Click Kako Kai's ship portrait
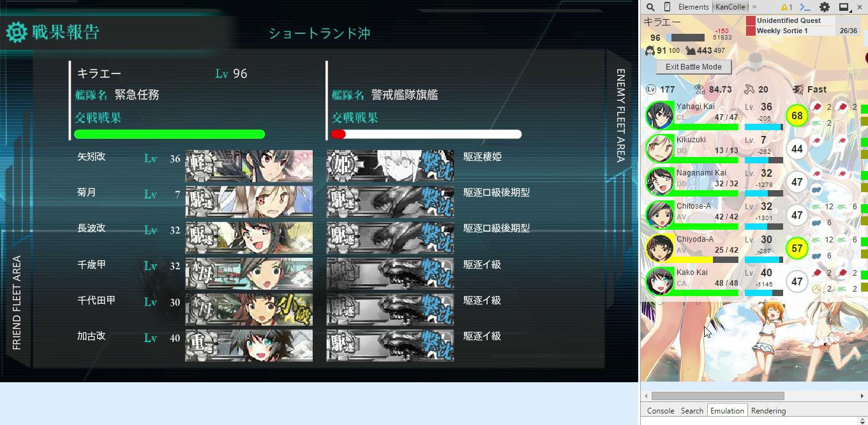Viewport: 868px width, 425px height. (660, 281)
